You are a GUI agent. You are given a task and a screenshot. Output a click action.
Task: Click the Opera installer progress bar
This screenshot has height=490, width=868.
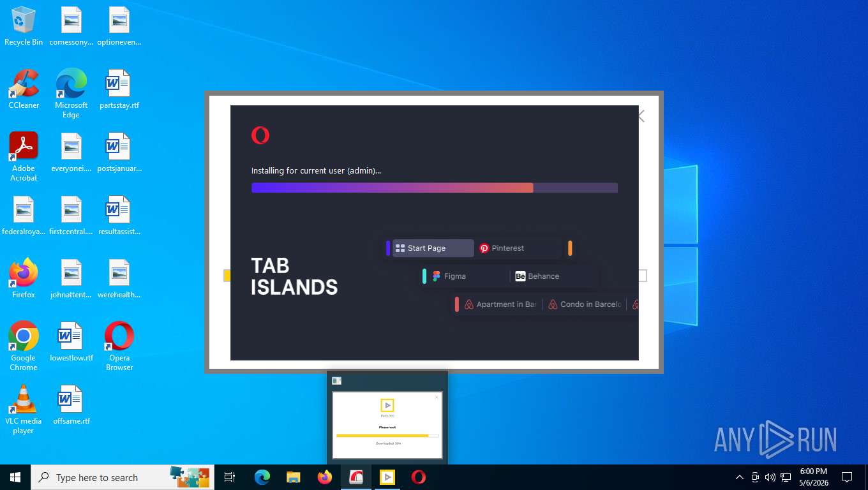coord(435,188)
